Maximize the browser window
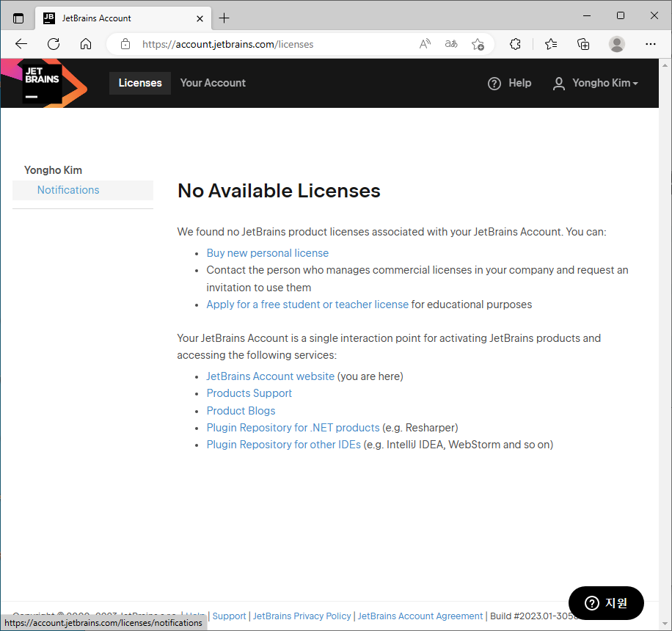672x631 pixels. coord(620,16)
